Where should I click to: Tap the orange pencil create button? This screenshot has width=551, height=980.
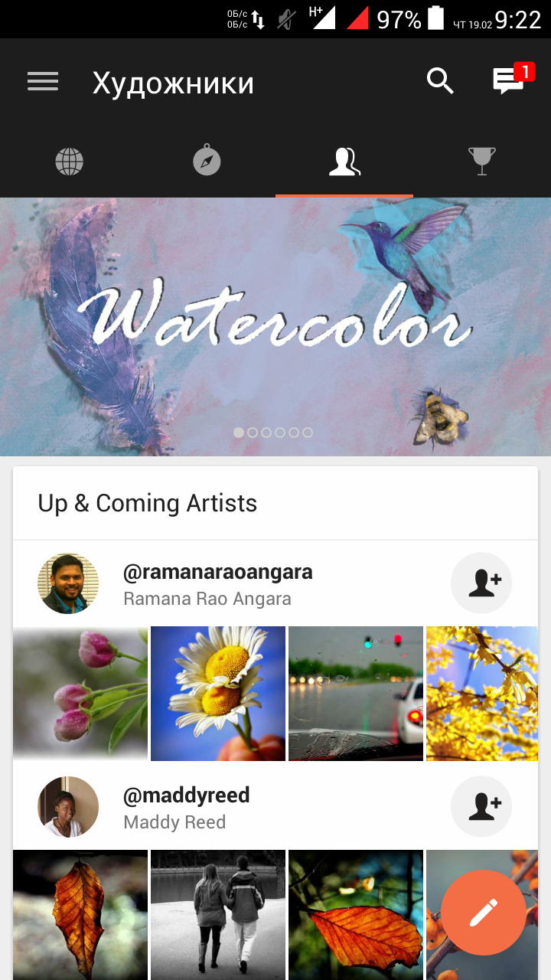[x=484, y=913]
